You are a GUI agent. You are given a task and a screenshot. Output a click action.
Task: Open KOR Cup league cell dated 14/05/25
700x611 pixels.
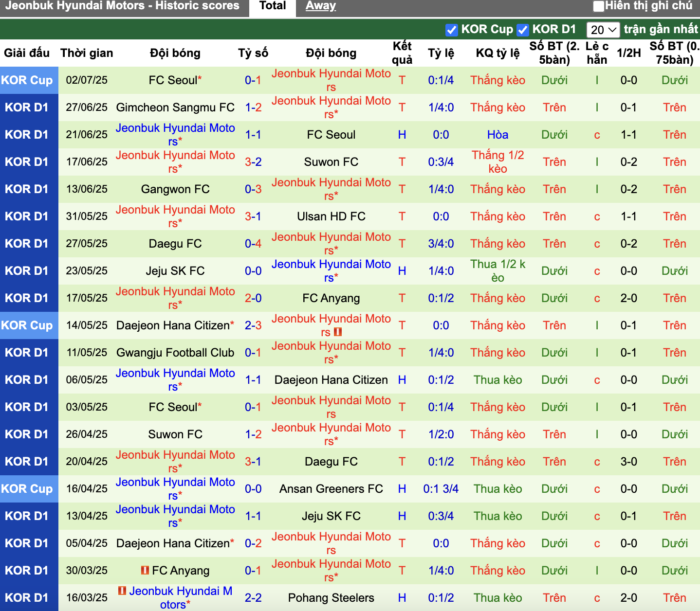click(x=29, y=325)
